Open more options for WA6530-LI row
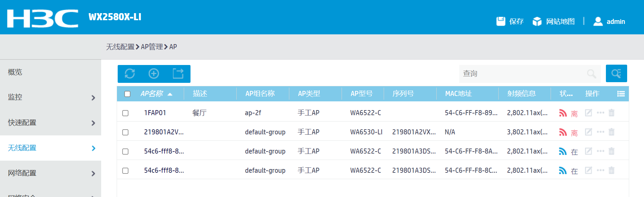Viewport: 644px width, 197px height. 601,132
